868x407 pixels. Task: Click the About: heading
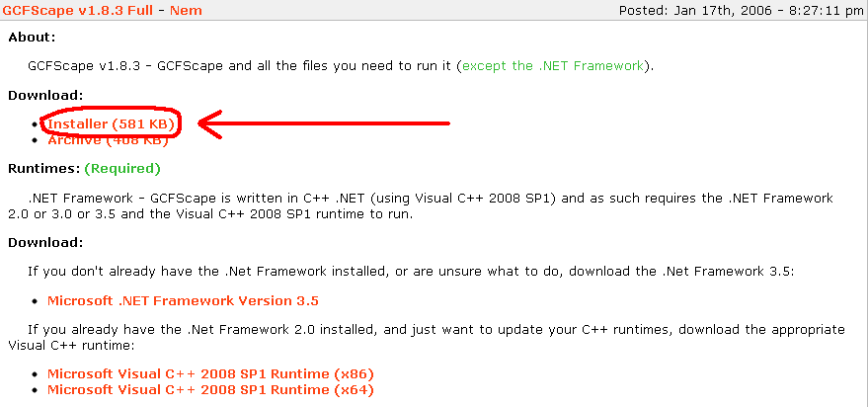(x=32, y=38)
